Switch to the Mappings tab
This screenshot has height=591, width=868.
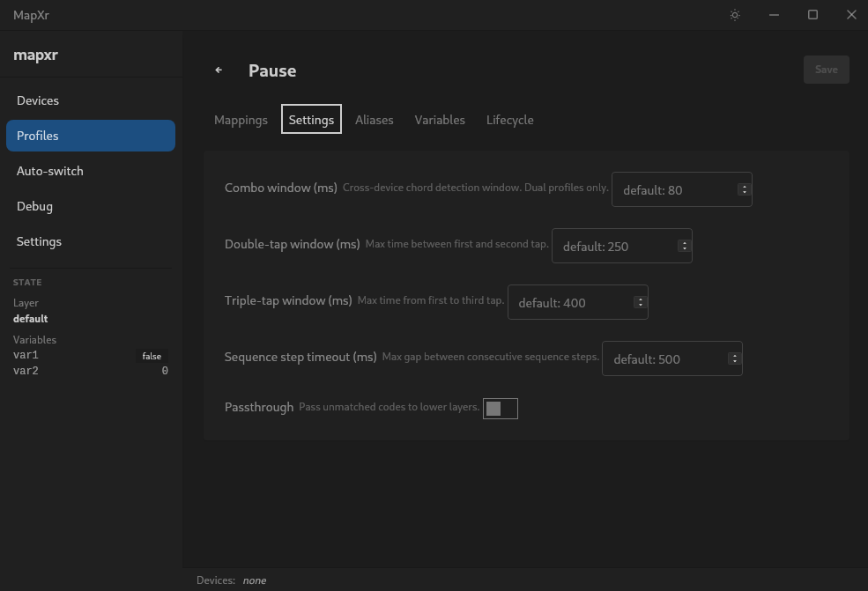pos(241,120)
